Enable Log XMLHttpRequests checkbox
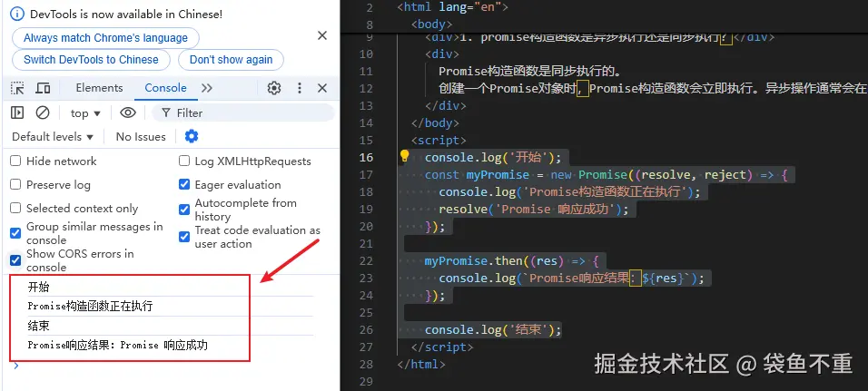Screen dimensions: 868x391 [x=184, y=161]
